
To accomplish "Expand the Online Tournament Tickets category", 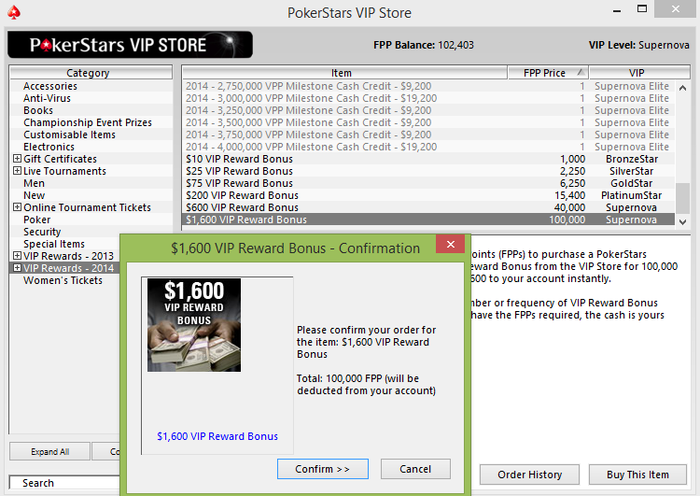I will point(17,207).
